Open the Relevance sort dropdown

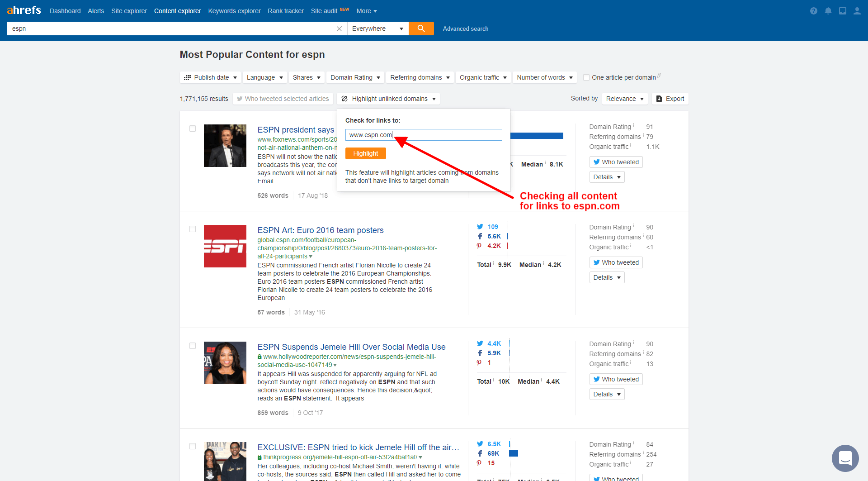pos(624,99)
